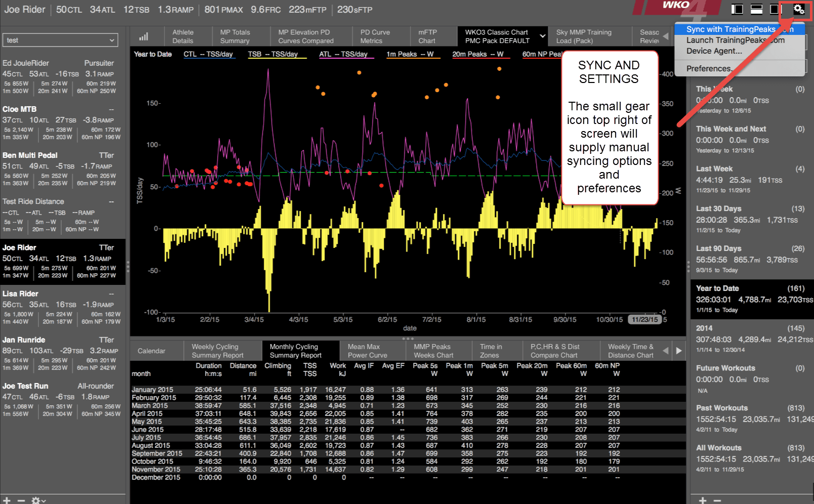Select the Future Workouts range
Screen dimensions: 814x504
[751, 379]
